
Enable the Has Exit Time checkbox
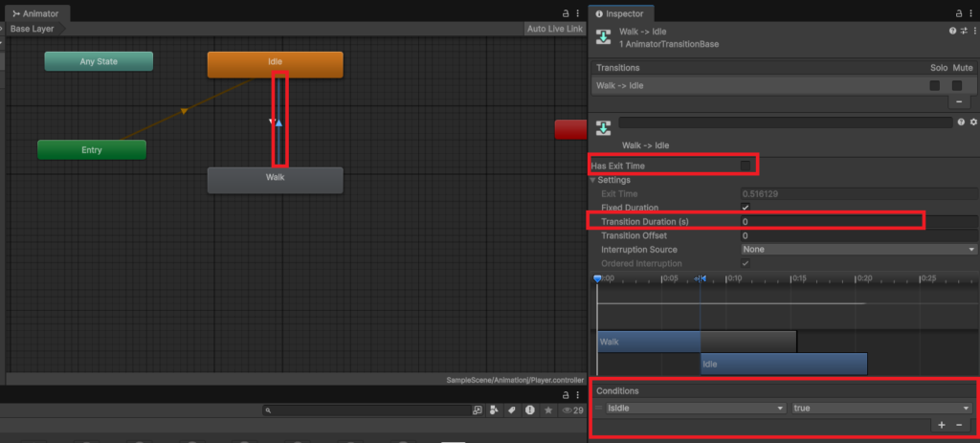(x=746, y=166)
